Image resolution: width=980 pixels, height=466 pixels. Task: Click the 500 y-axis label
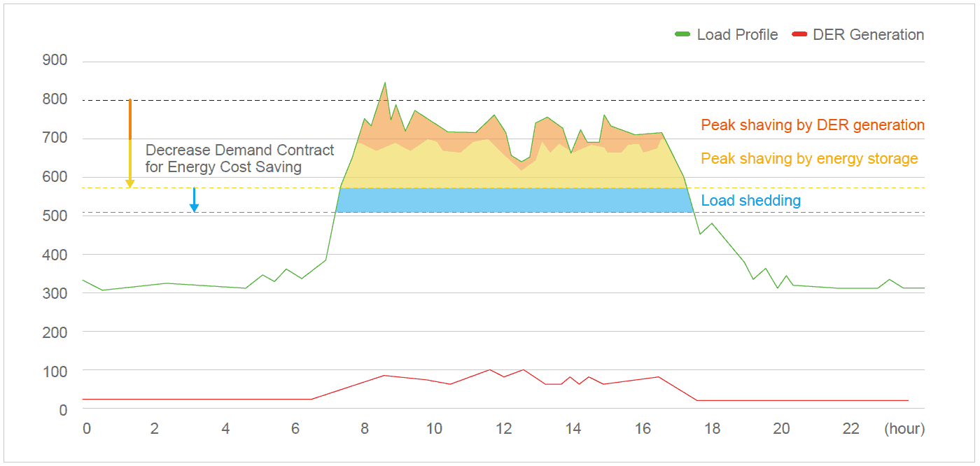(55, 216)
